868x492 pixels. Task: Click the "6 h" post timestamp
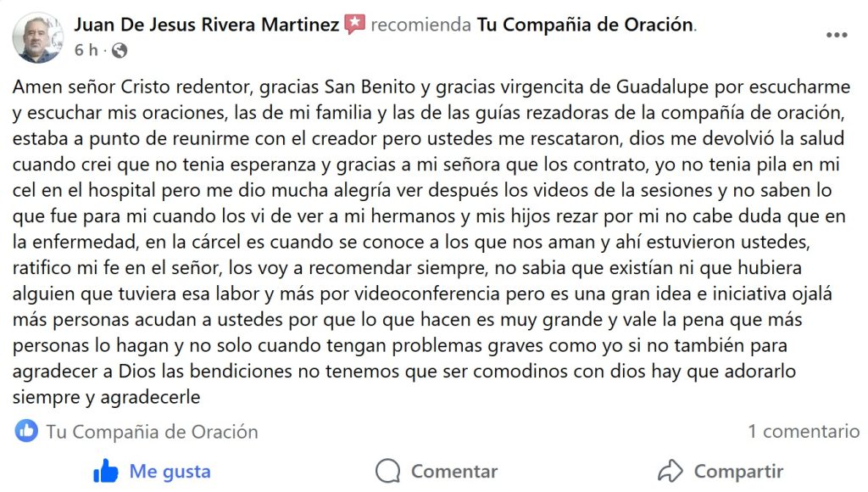point(86,51)
